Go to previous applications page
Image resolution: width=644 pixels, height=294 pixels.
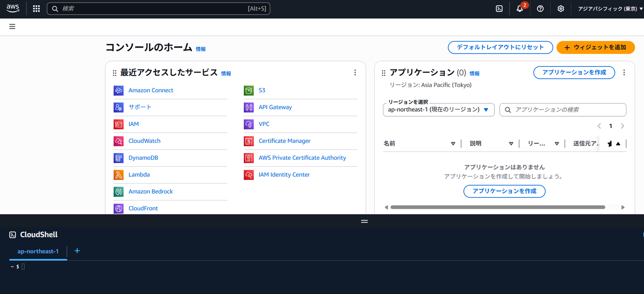coord(599,126)
